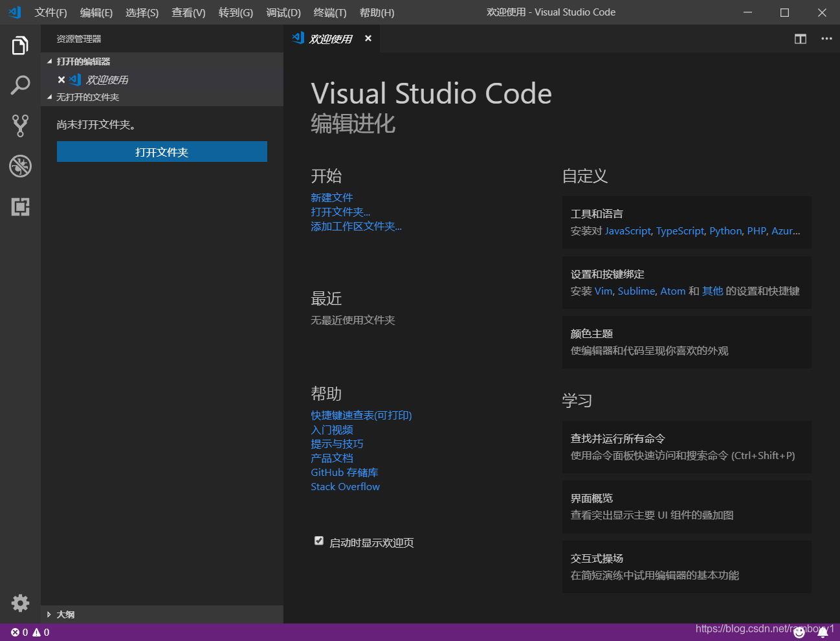Screen dimensions: 840x641
Task: Open the Explorer view in activity bar
Action: tap(20, 46)
